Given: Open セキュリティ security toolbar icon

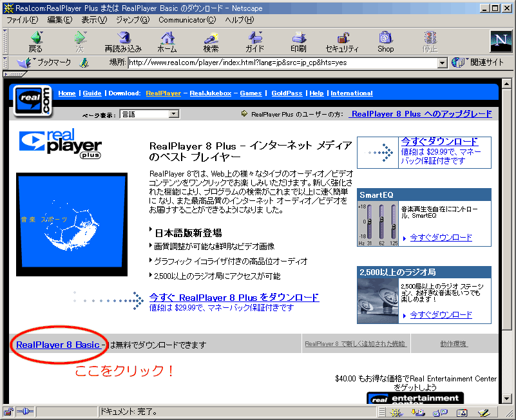Looking at the screenshot, I should click(342, 41).
